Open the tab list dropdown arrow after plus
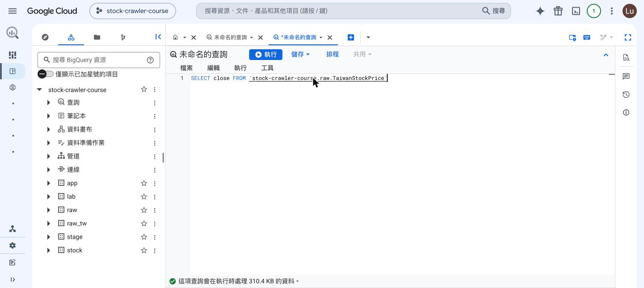644x288 pixels. (x=368, y=37)
